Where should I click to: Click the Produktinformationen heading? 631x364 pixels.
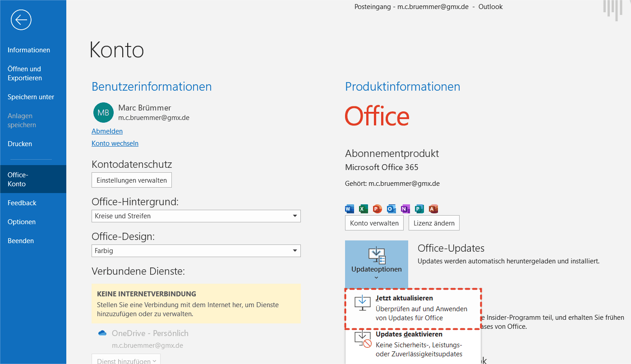(x=403, y=87)
